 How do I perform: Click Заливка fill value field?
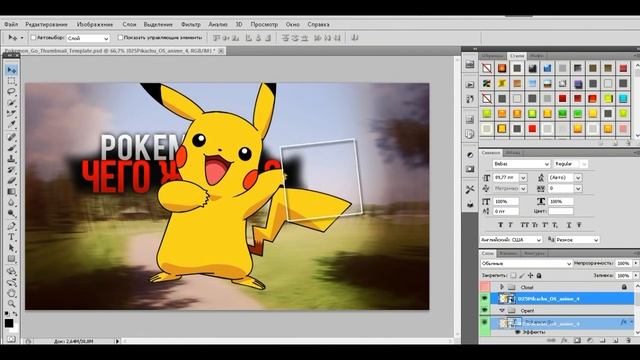click(623, 276)
